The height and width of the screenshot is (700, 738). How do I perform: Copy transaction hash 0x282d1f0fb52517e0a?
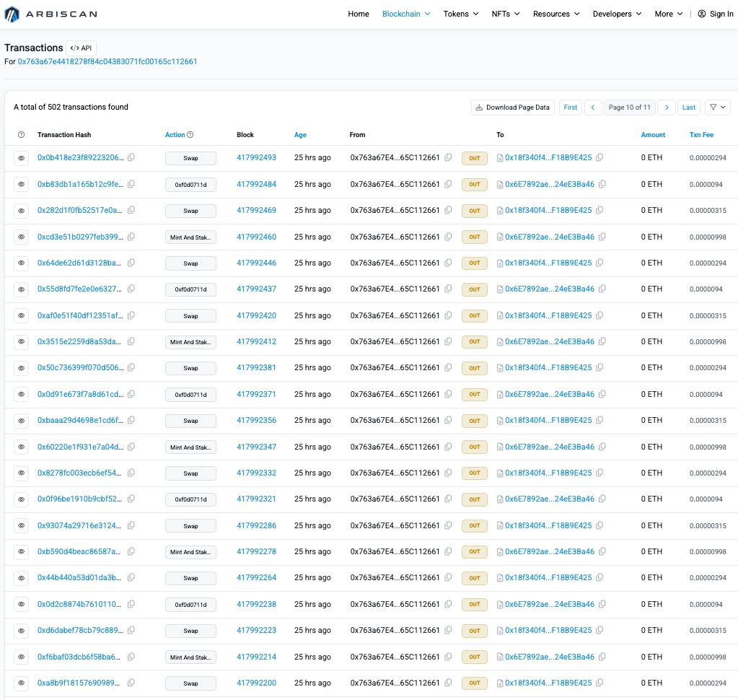pos(131,210)
